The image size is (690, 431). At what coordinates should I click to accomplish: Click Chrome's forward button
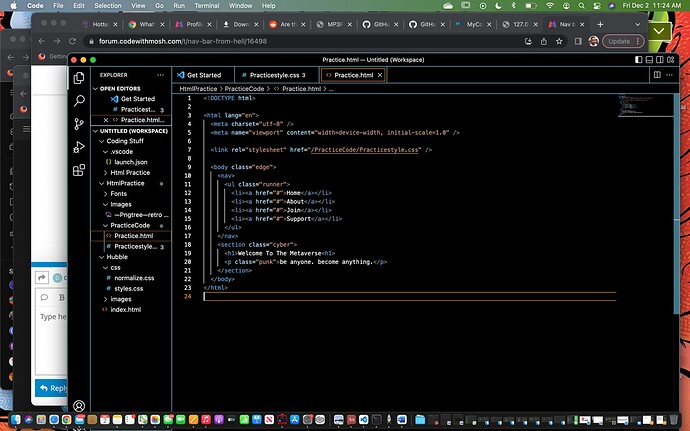(57, 41)
